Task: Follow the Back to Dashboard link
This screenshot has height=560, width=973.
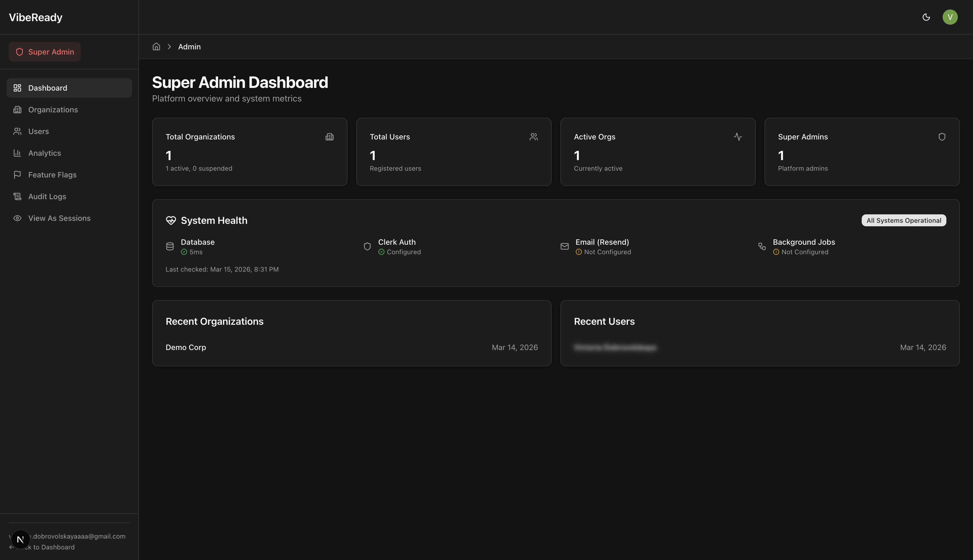Action: [x=42, y=547]
